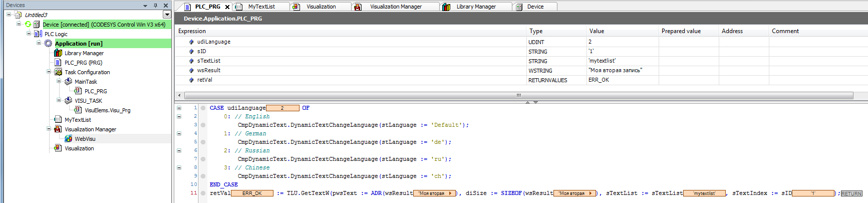Click the MyTextList icon in device tree

click(x=58, y=120)
